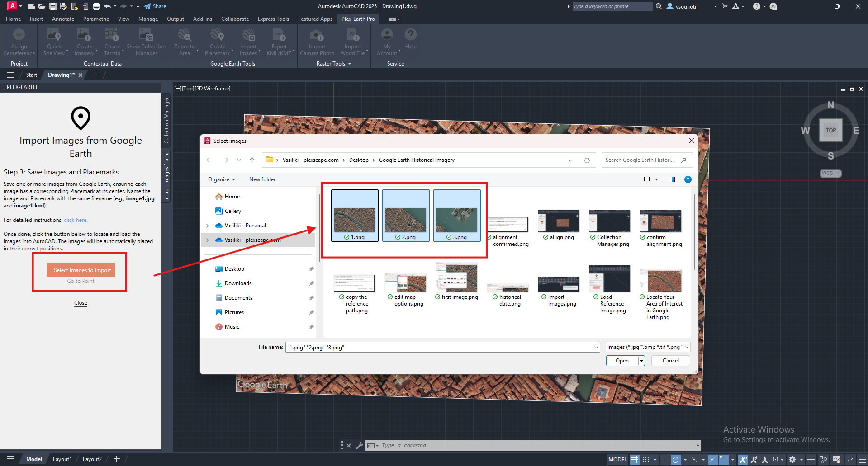Click the Clean Screen status icon

click(x=850, y=460)
